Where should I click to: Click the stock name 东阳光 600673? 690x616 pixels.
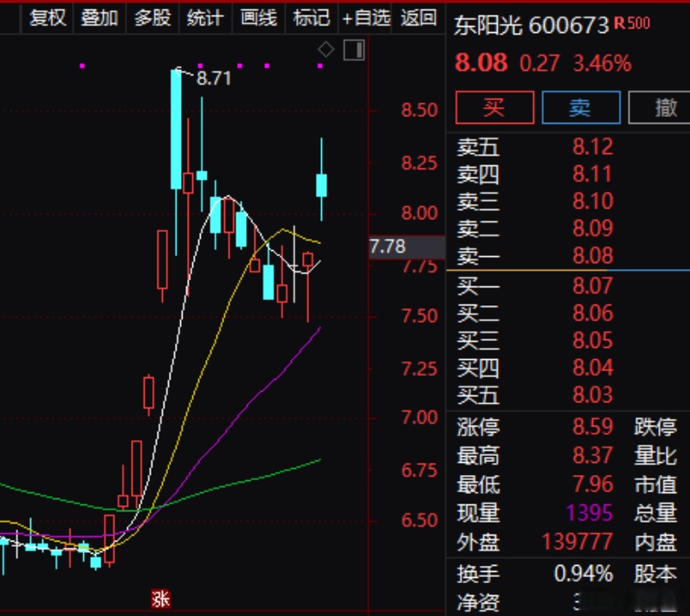tap(532, 25)
